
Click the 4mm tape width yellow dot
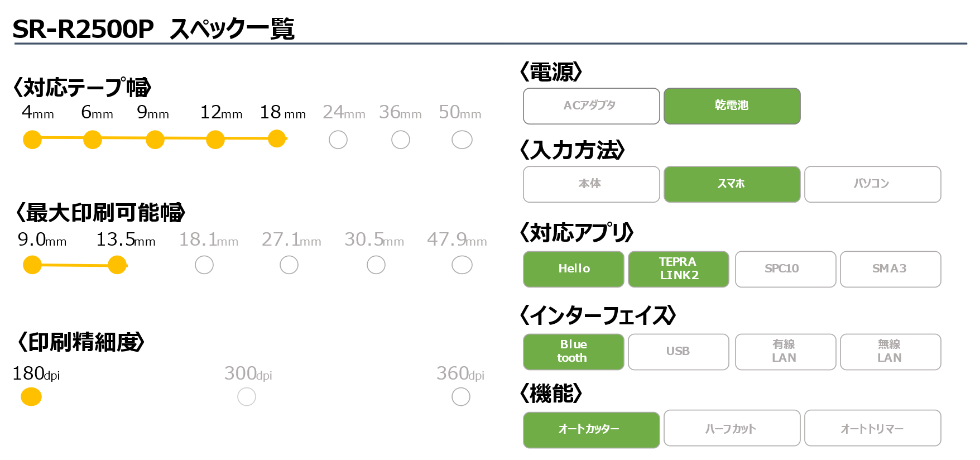pyautogui.click(x=32, y=140)
